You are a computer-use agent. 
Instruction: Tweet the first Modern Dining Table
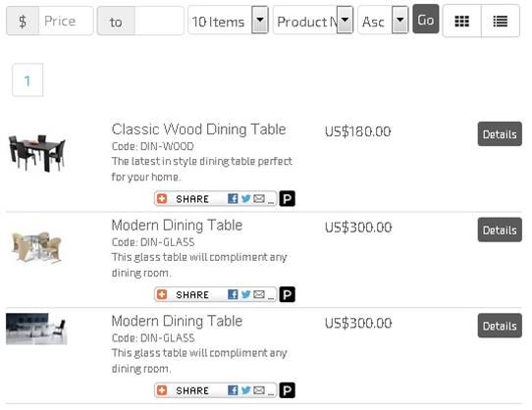[246, 294]
